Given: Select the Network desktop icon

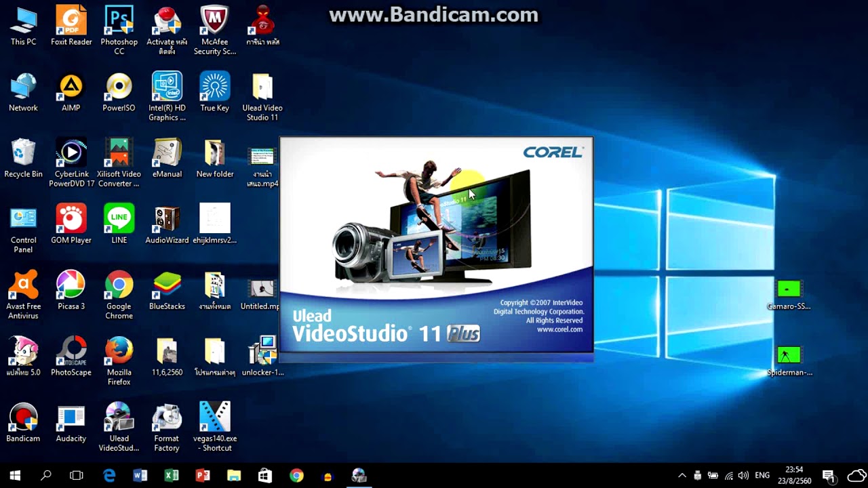Looking at the screenshot, I should tap(23, 93).
